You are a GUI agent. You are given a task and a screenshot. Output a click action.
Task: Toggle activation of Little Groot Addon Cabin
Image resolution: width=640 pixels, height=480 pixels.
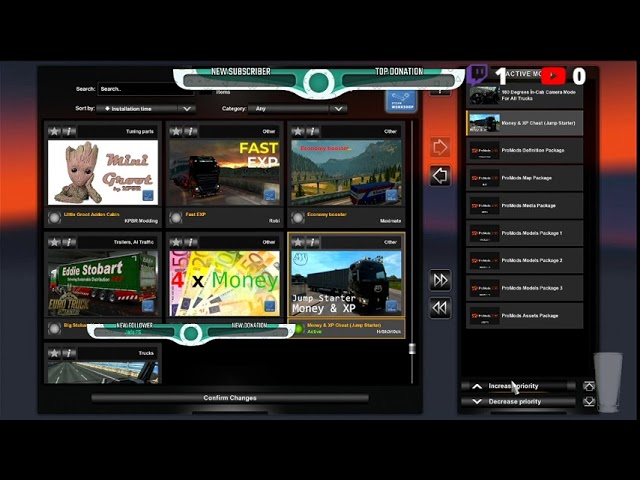(54, 218)
